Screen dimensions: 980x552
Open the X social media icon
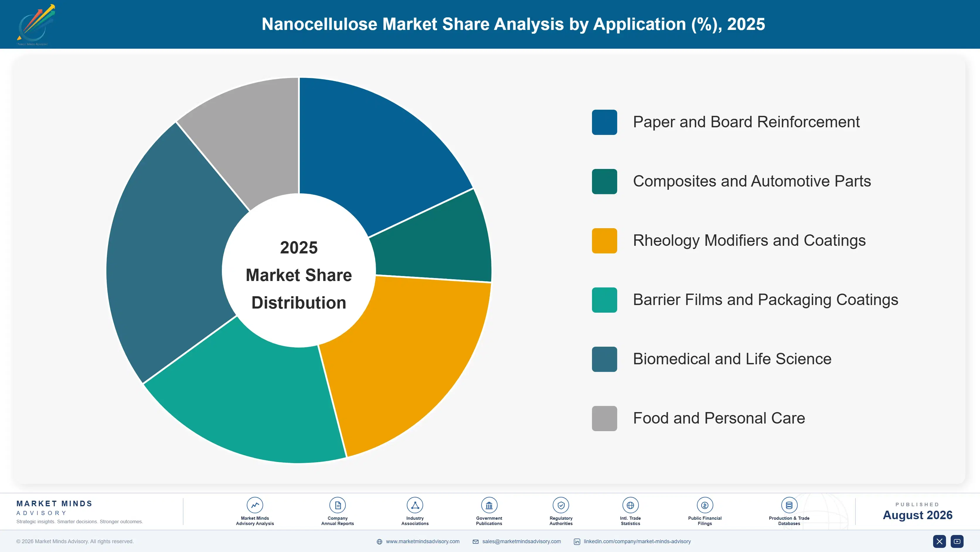tap(939, 541)
